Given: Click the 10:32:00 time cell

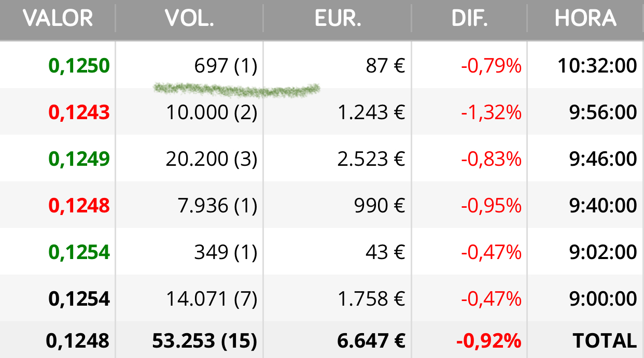Looking at the screenshot, I should pos(597,66).
